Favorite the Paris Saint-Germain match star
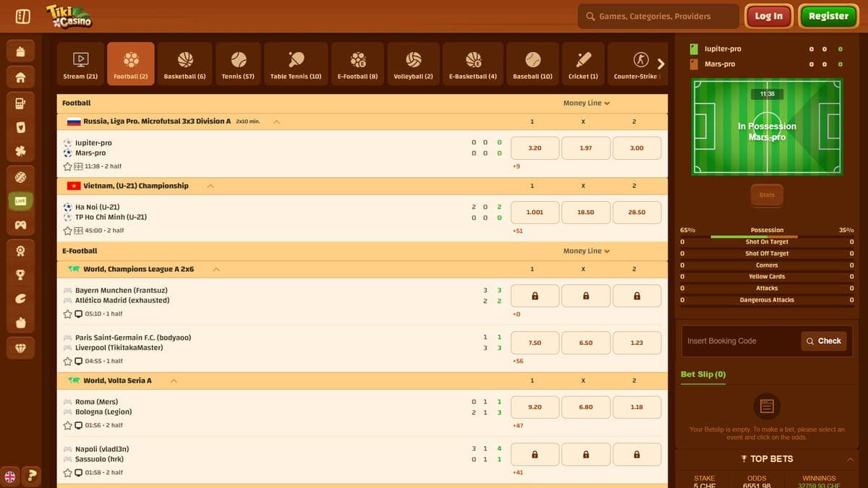The image size is (868, 488). point(68,361)
